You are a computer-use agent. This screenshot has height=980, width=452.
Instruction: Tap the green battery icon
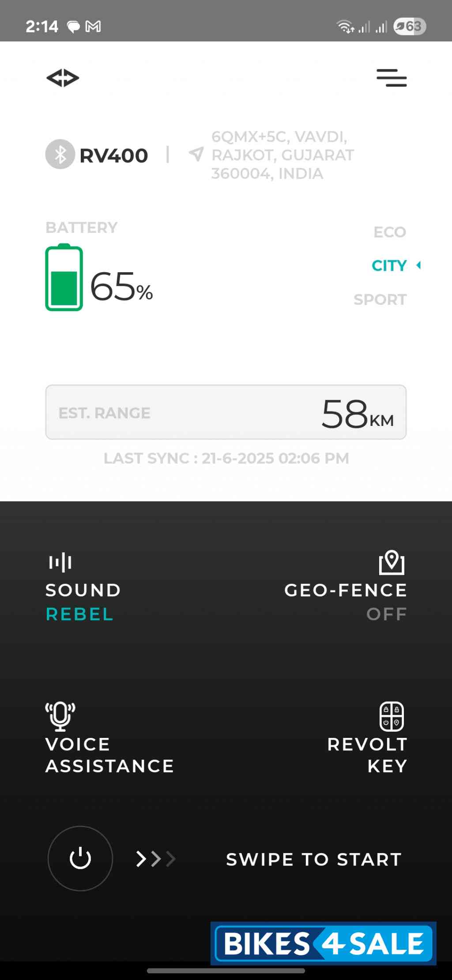click(x=64, y=277)
